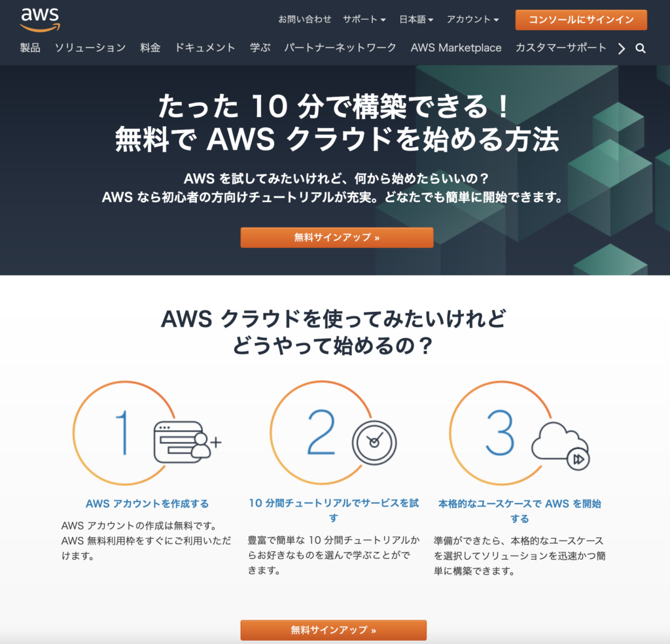
Task: Open the 製品 menu
Action: [x=30, y=48]
